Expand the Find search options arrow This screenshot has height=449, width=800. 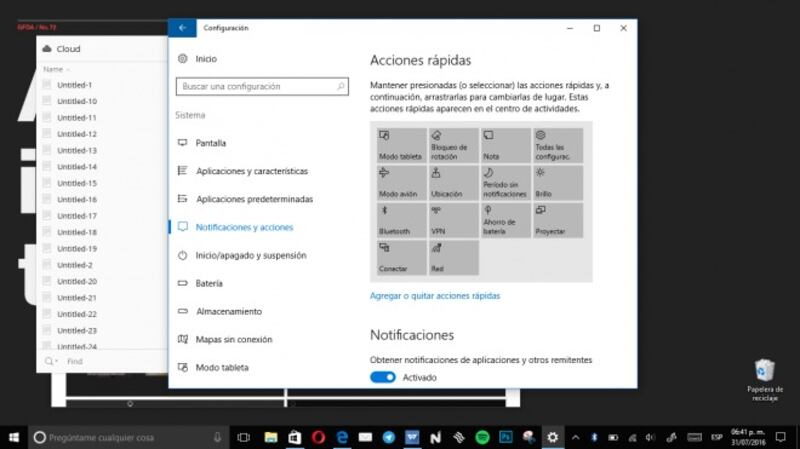coord(57,361)
